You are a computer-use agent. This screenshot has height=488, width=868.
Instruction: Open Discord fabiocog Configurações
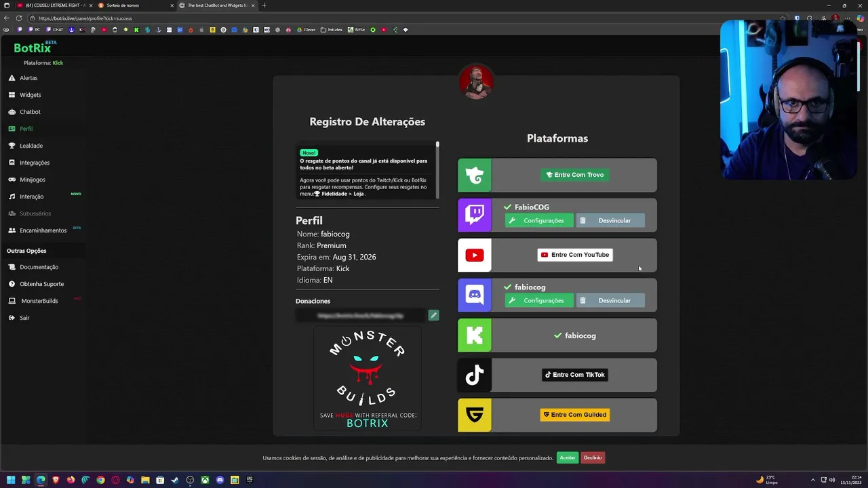click(x=539, y=301)
